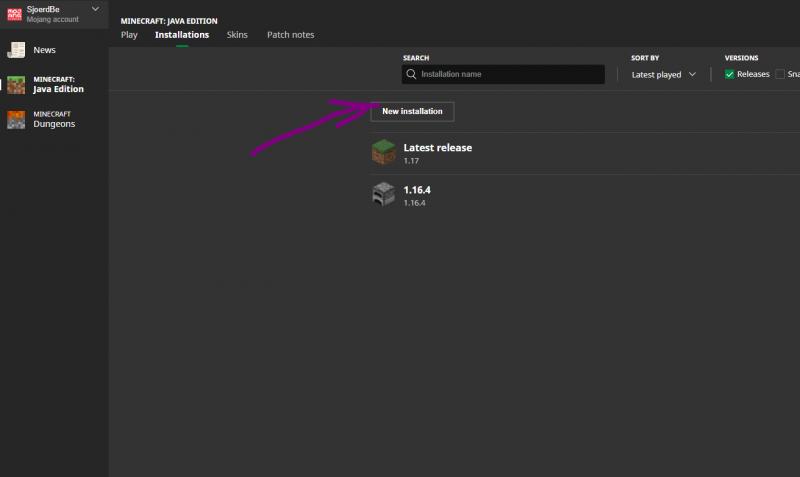The height and width of the screenshot is (477, 800).
Task: Switch to the Skins tab
Action: click(237, 35)
